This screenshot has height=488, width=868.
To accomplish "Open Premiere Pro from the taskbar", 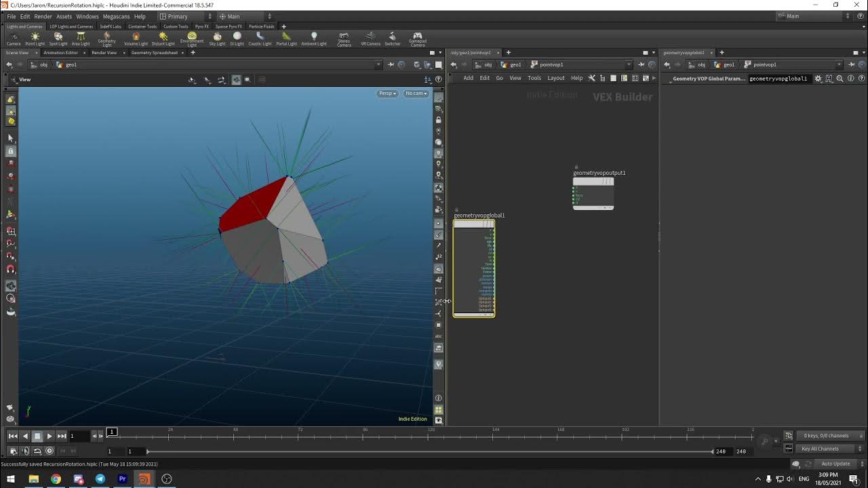I will (122, 479).
